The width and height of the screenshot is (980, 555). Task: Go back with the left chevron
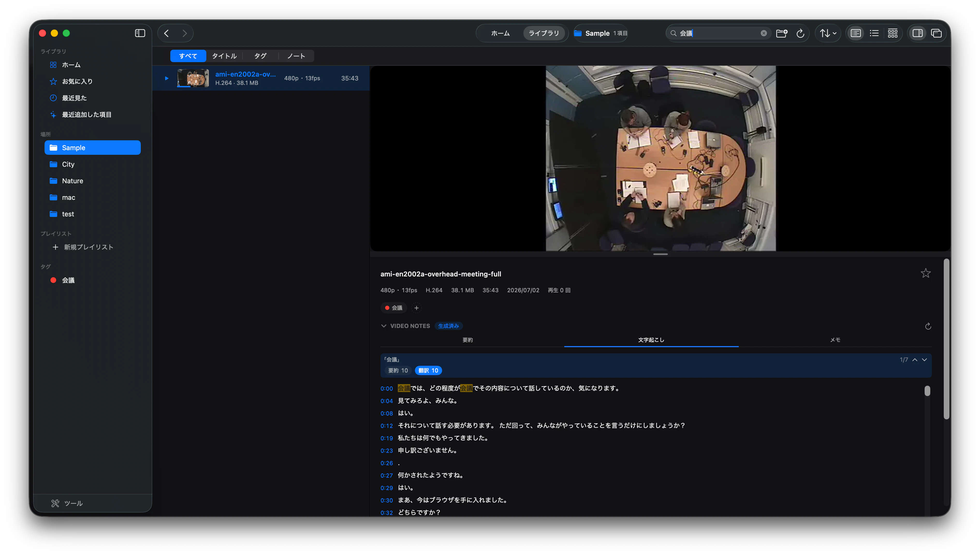[167, 33]
